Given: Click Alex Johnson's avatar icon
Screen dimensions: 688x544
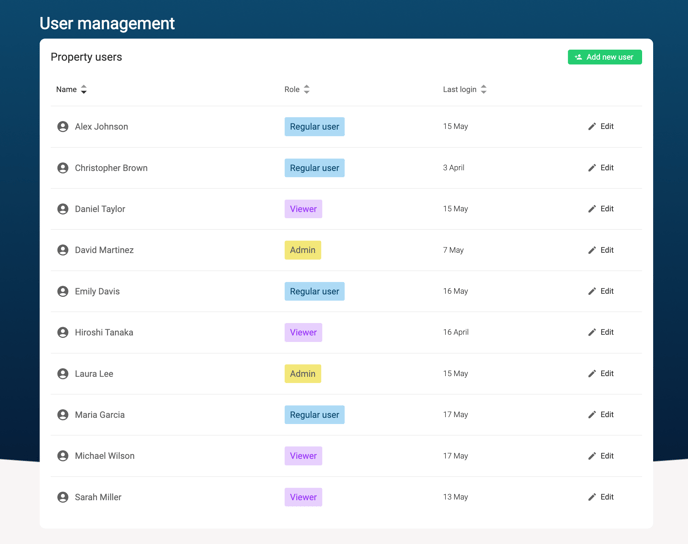Looking at the screenshot, I should tap(63, 127).
